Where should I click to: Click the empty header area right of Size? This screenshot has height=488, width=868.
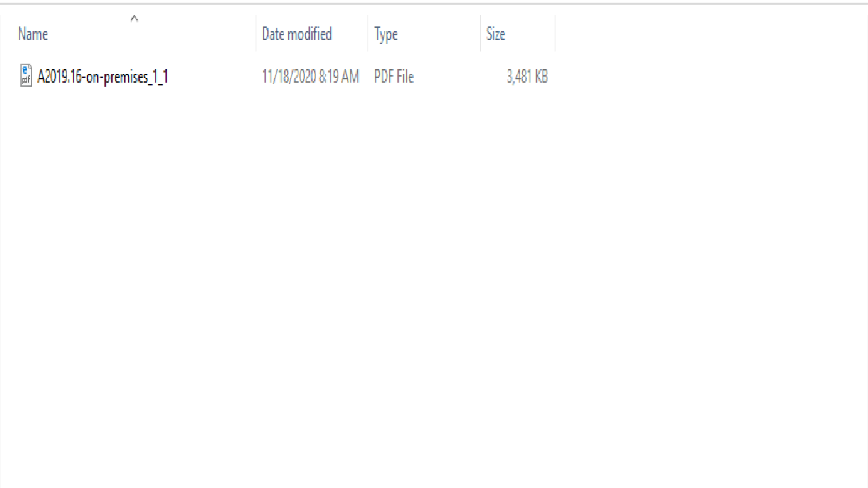tap(711, 33)
